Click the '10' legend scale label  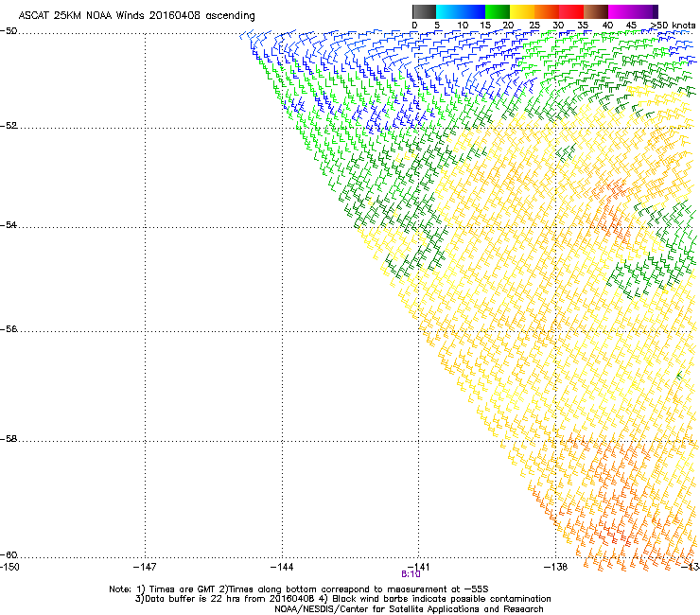pyautogui.click(x=462, y=26)
